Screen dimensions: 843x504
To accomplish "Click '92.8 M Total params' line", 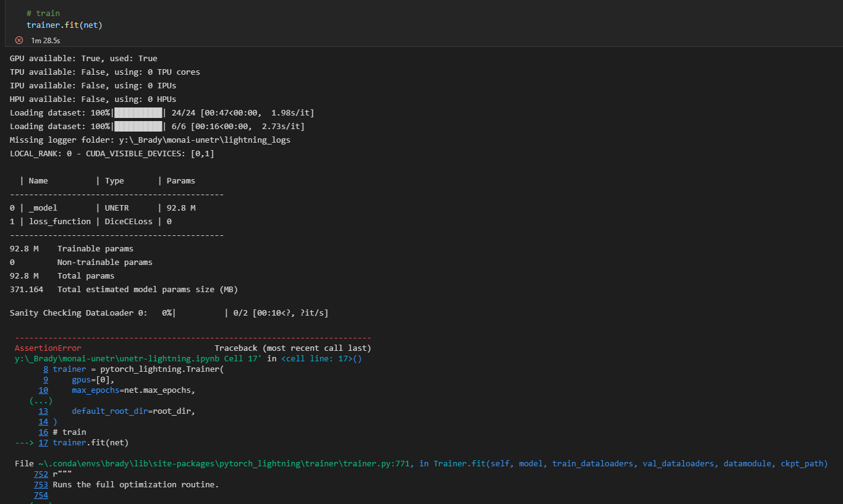I will (62, 275).
